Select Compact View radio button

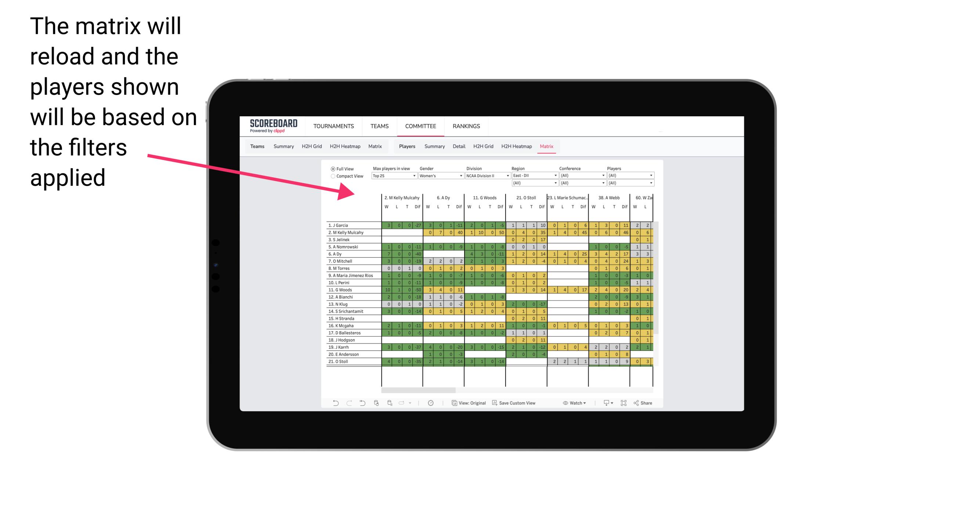point(332,176)
